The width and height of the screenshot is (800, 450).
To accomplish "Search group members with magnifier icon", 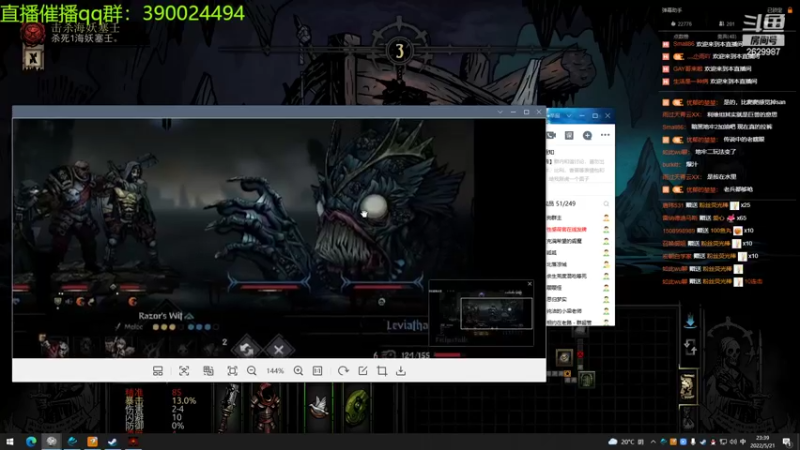I will 606,204.
